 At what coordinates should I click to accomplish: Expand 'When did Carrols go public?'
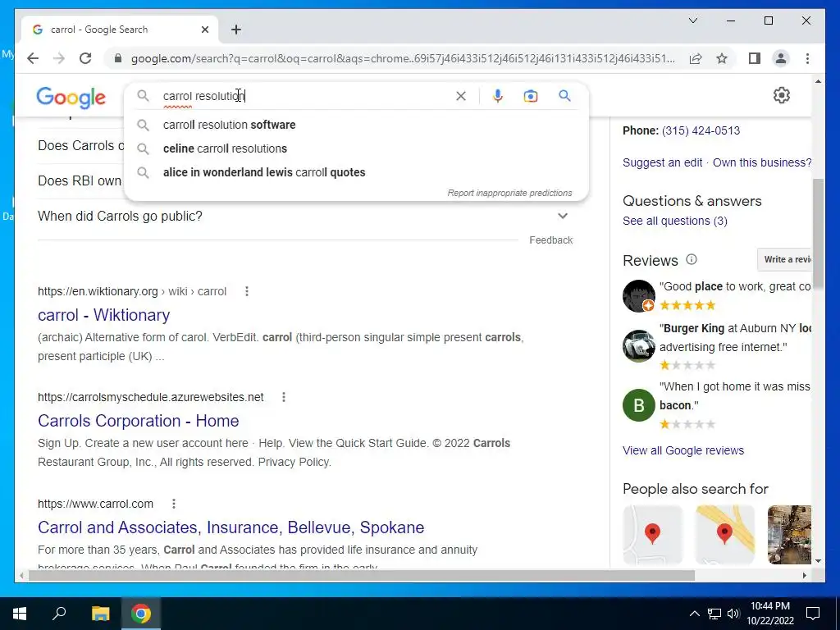pos(305,217)
